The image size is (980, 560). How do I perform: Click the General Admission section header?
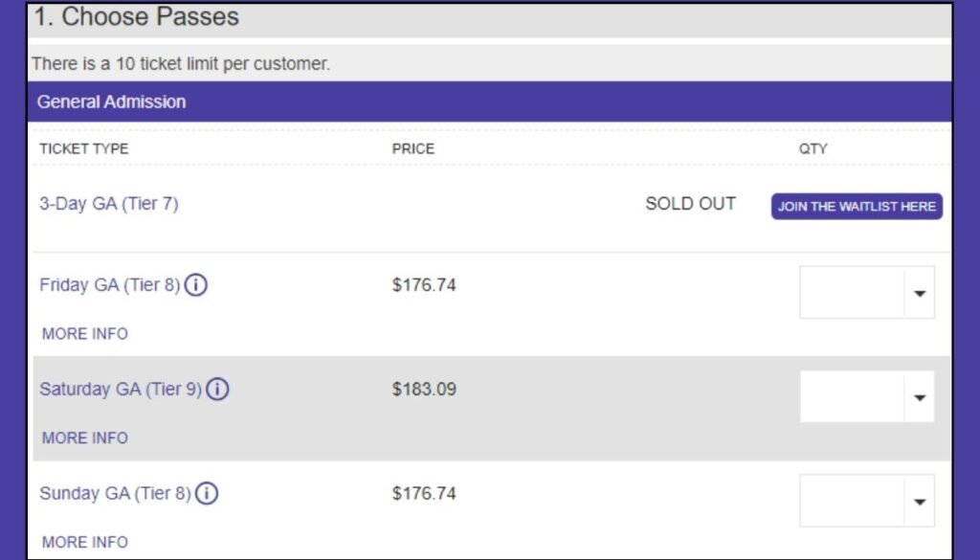tap(489, 101)
